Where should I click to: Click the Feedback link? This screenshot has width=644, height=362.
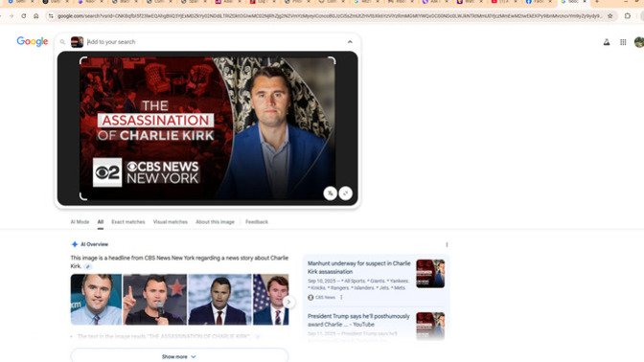click(x=257, y=222)
